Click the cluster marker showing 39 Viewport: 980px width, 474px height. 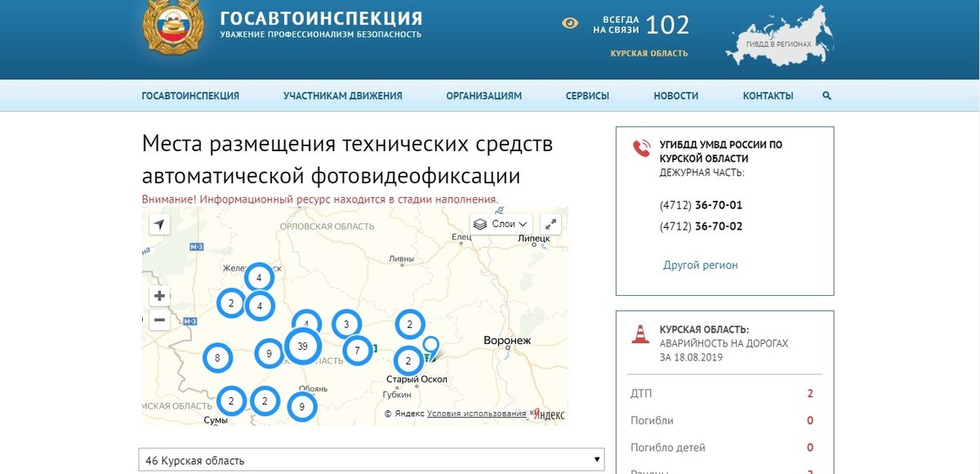303,347
